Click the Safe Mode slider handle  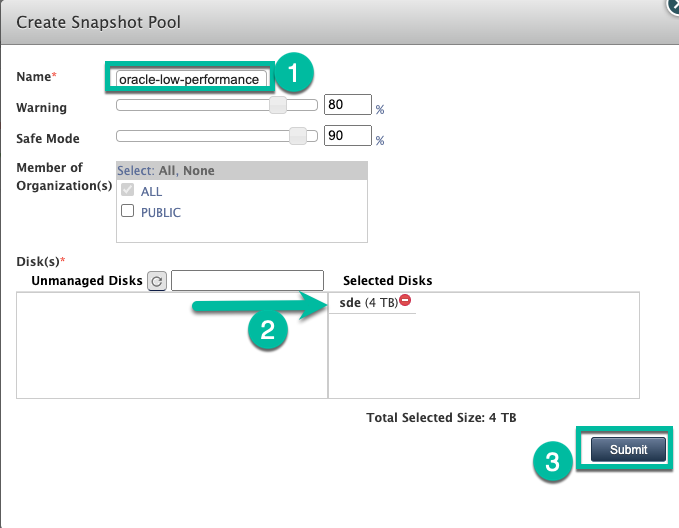(297, 137)
